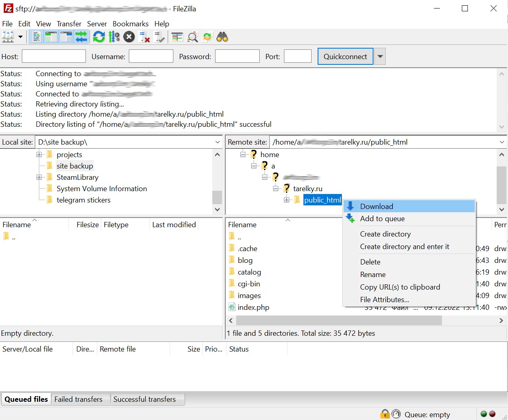Expand the public_html tree node

pyautogui.click(x=286, y=200)
